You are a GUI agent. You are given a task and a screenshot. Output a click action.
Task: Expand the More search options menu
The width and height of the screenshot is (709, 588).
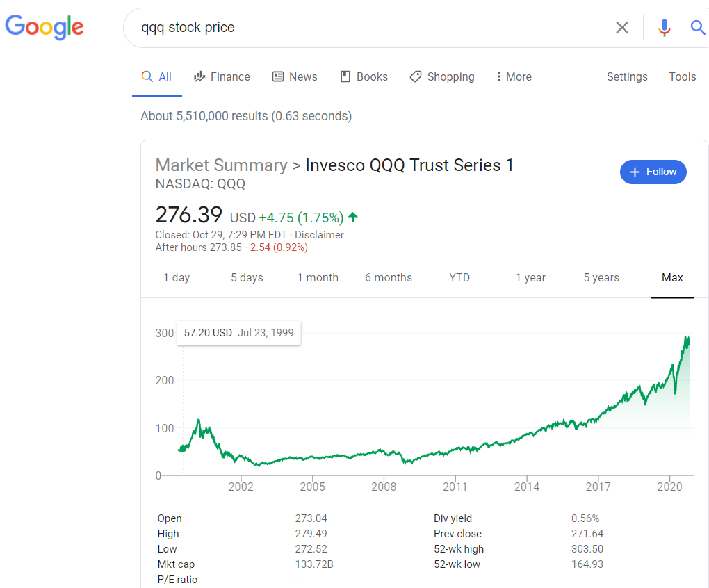click(x=513, y=77)
